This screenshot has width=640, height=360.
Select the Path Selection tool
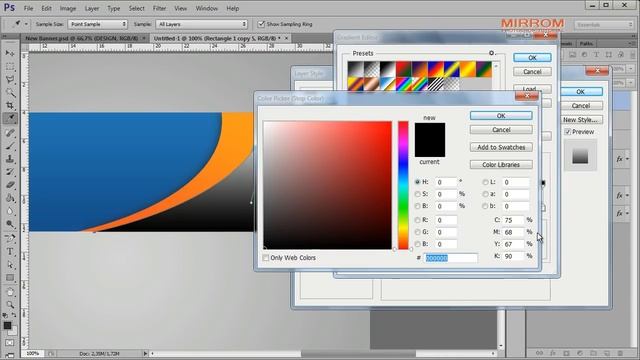(10, 264)
